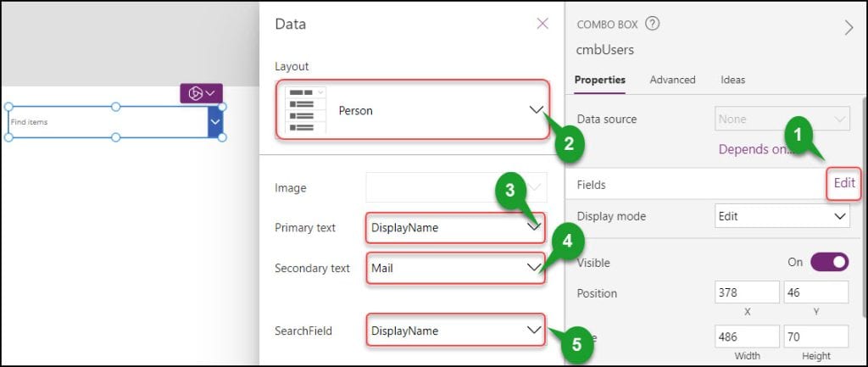
Task: Click the Edit link next to Fields
Action: coord(844,183)
